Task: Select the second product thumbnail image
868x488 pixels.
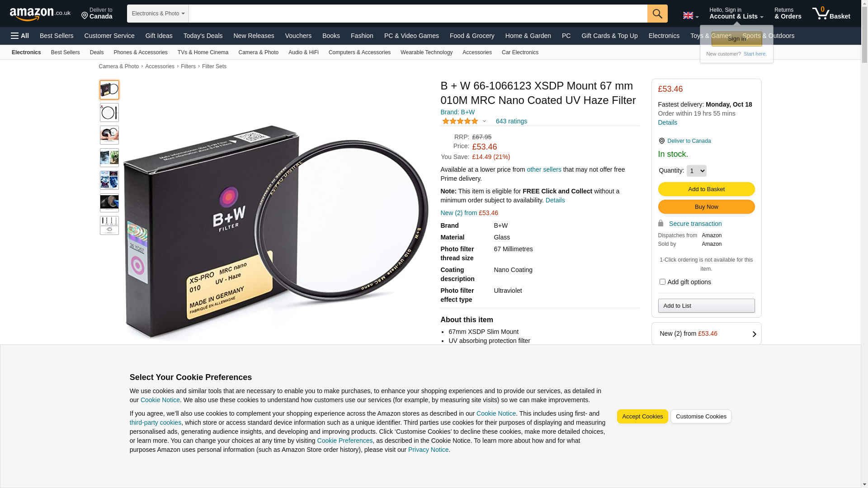Action: pos(109,113)
